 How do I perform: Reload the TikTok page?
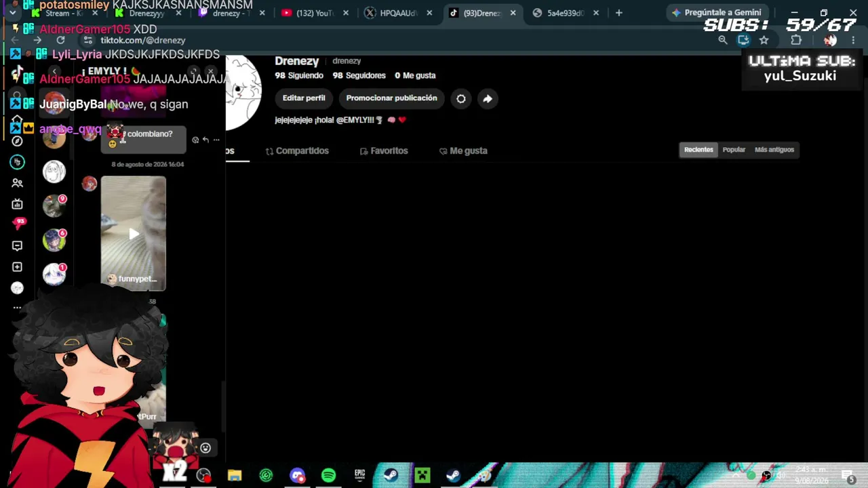[60, 41]
